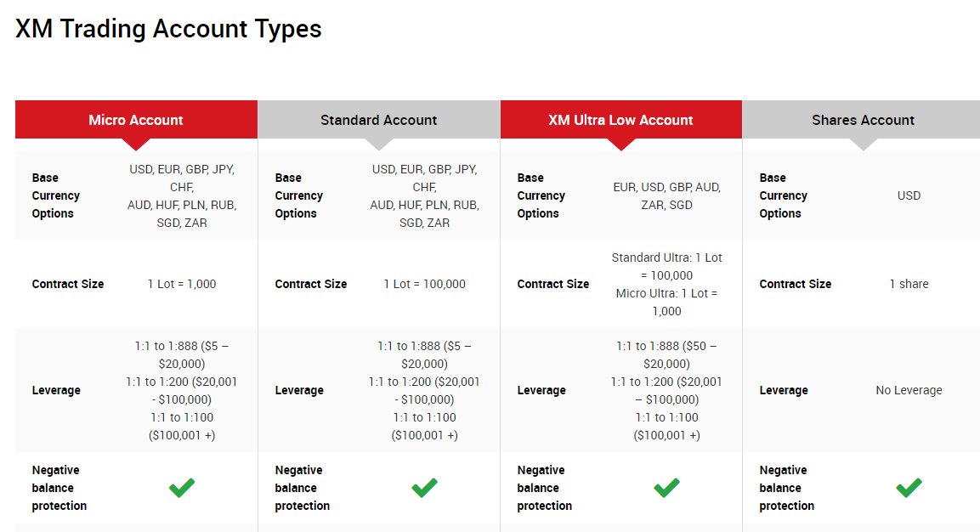Click Shares Account's Contract Size label
The height and width of the screenshot is (532, 980).
[x=795, y=284]
